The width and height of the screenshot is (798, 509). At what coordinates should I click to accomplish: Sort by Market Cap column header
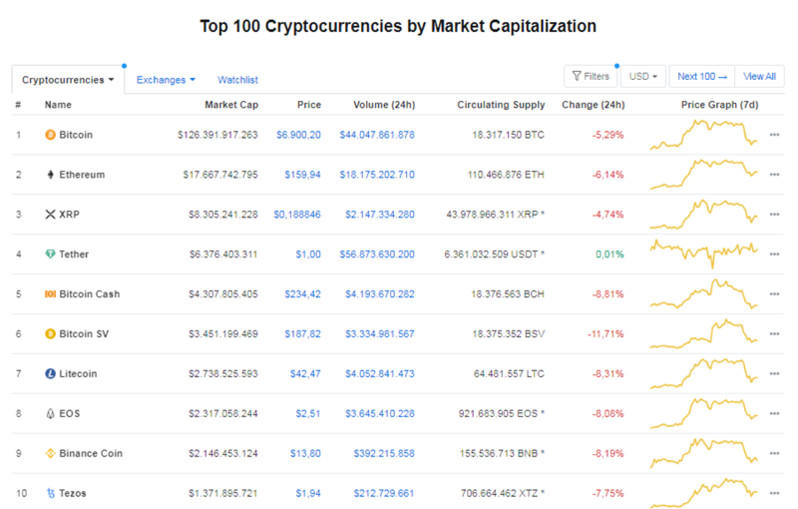[231, 105]
